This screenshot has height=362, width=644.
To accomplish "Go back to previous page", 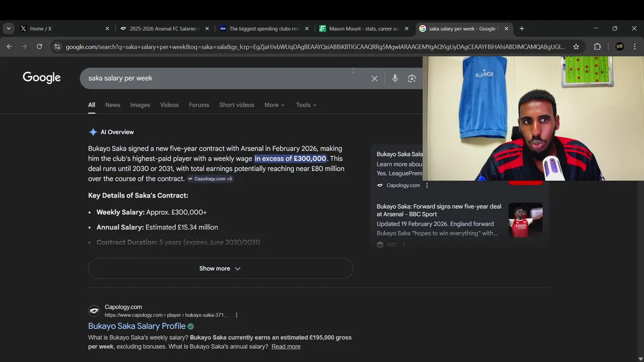I will click(x=9, y=47).
